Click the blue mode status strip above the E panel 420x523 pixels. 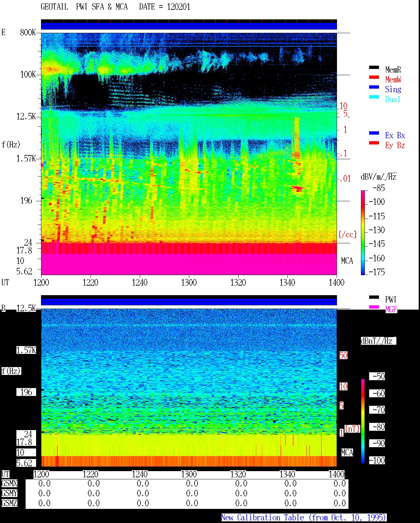click(x=189, y=26)
